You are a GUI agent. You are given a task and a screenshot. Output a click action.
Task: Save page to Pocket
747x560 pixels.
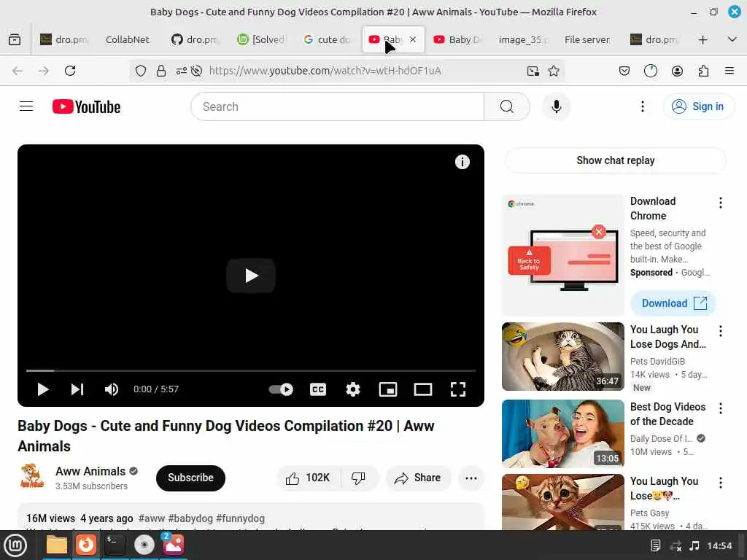(x=624, y=71)
